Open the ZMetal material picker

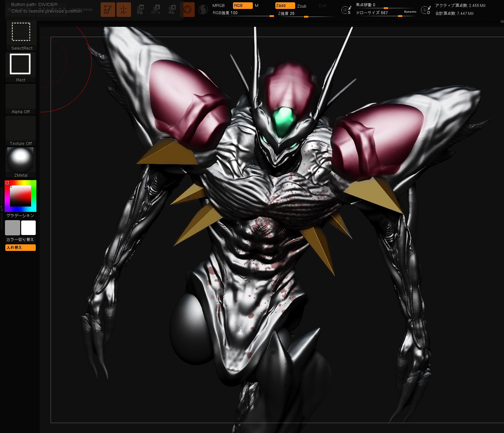tap(21, 163)
